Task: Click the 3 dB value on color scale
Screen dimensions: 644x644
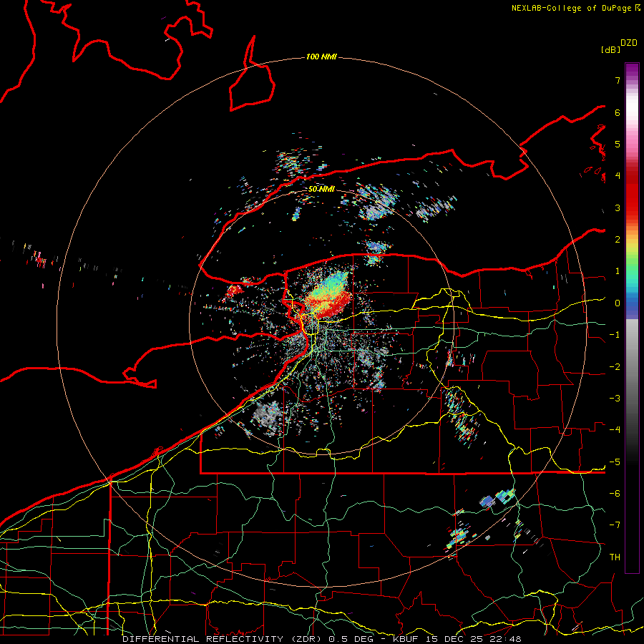Action: 618,208
